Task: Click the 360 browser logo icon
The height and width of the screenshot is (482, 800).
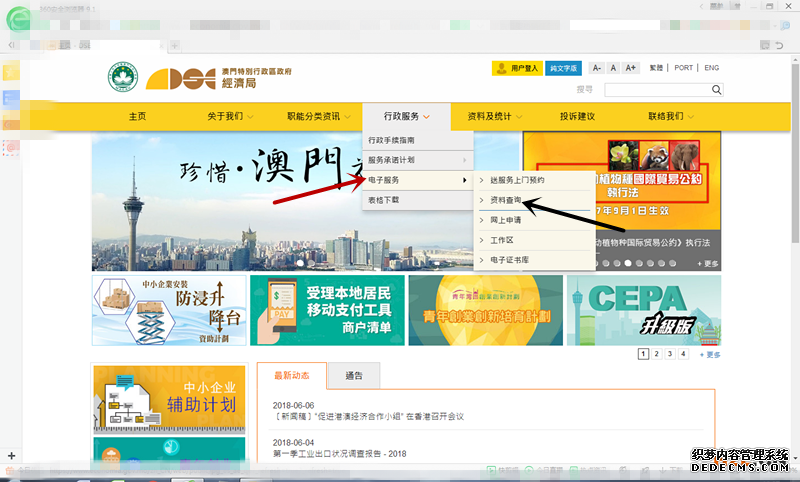Action: pyautogui.click(x=17, y=19)
